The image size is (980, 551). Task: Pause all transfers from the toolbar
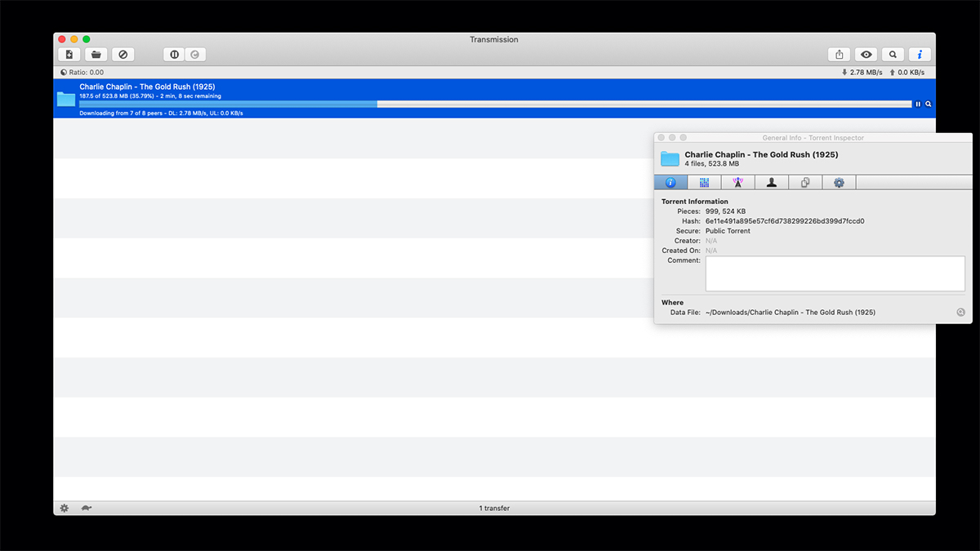pos(174,55)
